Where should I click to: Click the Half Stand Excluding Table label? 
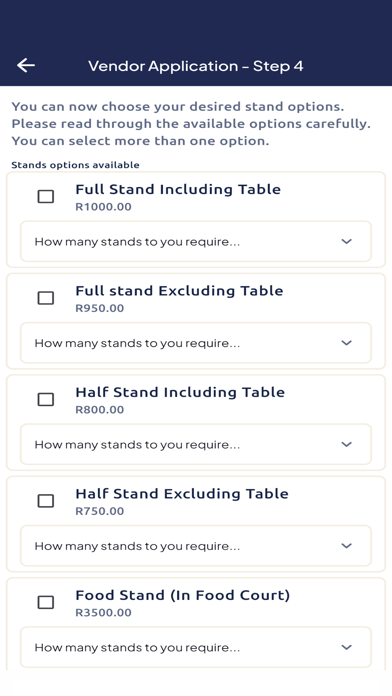coord(182,494)
